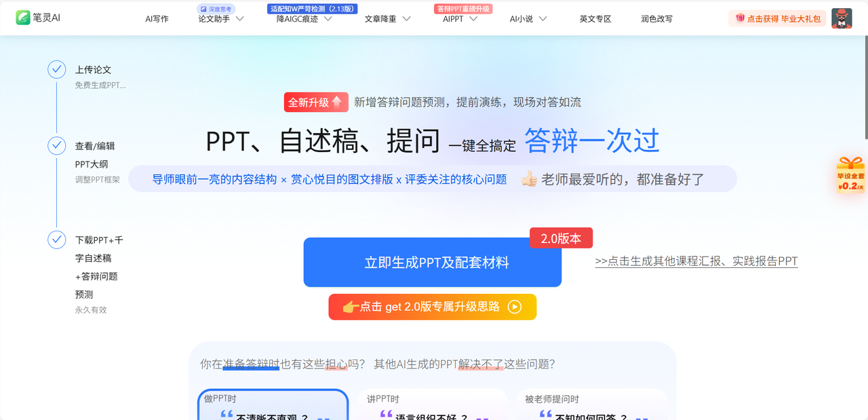Click the play icon on the orange banner
Image resolution: width=868 pixels, height=420 pixels.
tap(515, 307)
